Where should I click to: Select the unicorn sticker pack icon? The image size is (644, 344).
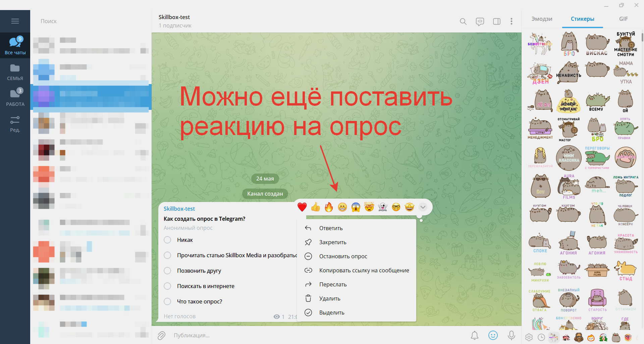click(x=554, y=337)
